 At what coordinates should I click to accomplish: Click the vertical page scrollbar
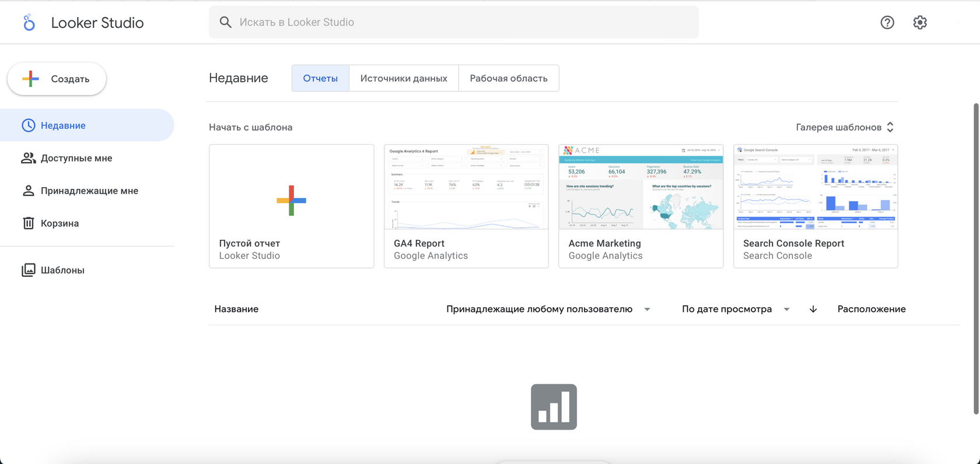click(x=976, y=259)
